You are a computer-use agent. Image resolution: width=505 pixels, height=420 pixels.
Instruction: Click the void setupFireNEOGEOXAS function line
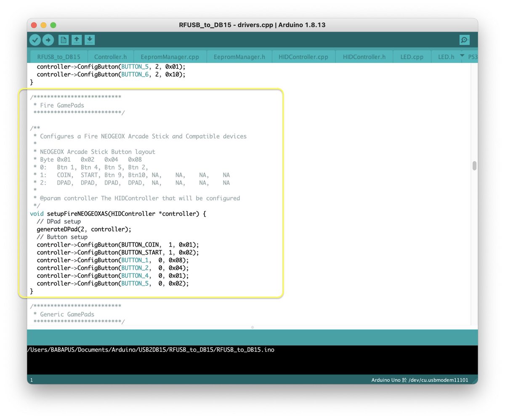(118, 214)
